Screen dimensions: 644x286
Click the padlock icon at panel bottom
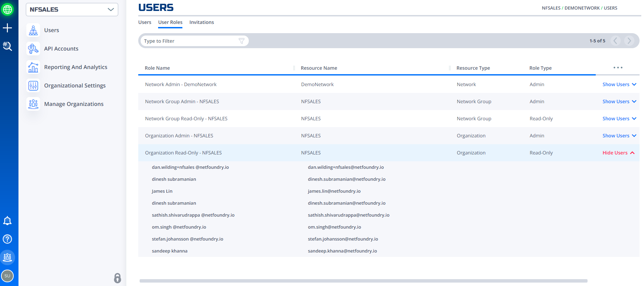pos(117,278)
